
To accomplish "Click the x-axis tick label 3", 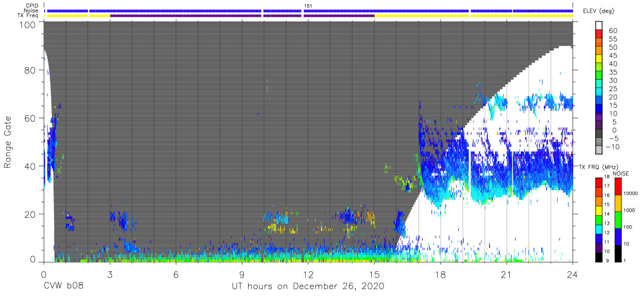I will click(x=110, y=274).
